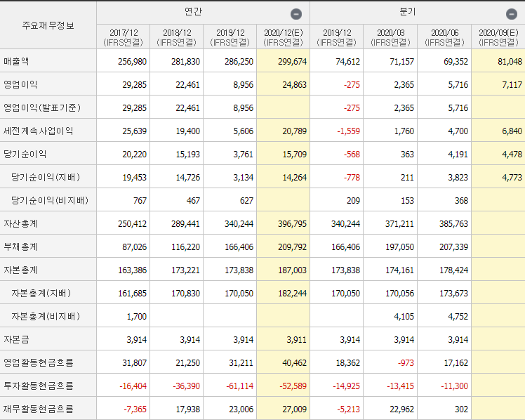The height and width of the screenshot is (420, 525).
Task: Collapse the 연간 section with minus icon
Action: 296,14
